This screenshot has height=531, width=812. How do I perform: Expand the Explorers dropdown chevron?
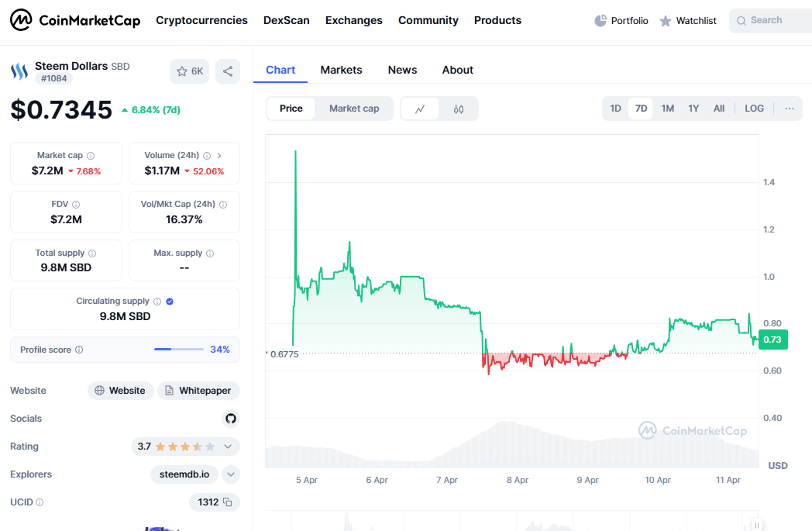(x=231, y=474)
